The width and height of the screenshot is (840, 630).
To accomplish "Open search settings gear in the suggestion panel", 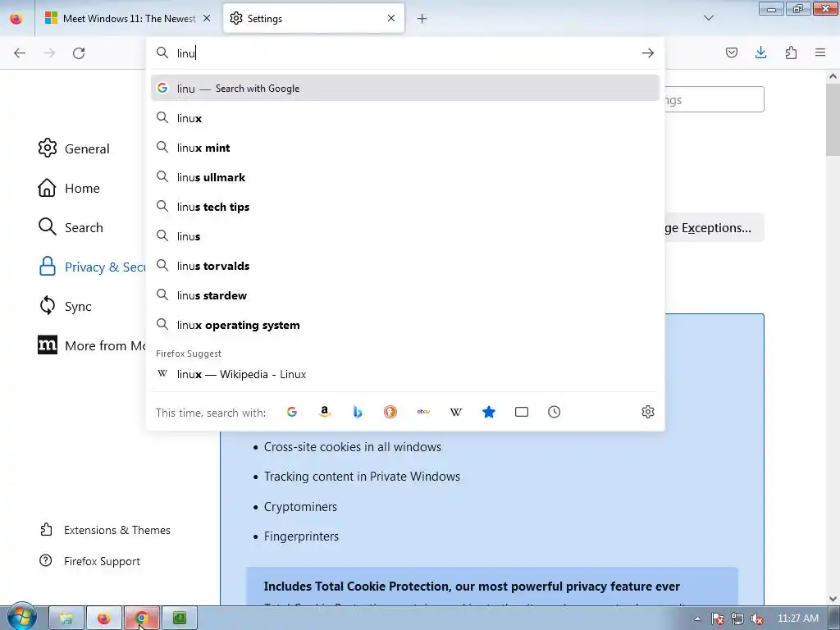I will (x=648, y=412).
